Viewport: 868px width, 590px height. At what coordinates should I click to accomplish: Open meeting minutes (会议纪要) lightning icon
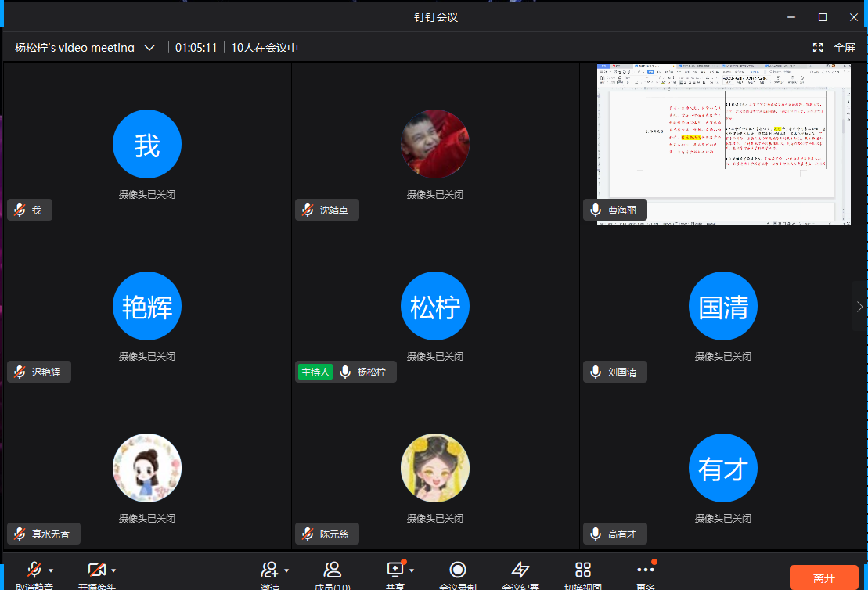coord(520,570)
